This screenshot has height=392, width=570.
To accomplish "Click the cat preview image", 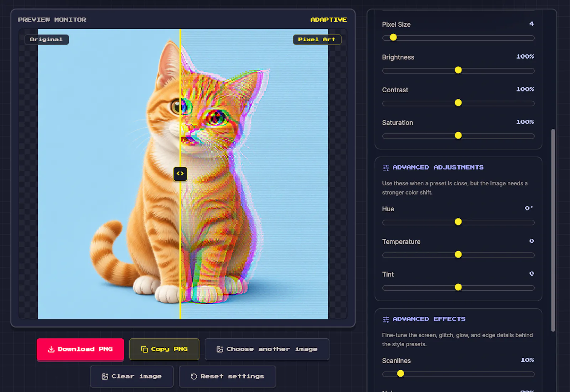I will (183, 174).
